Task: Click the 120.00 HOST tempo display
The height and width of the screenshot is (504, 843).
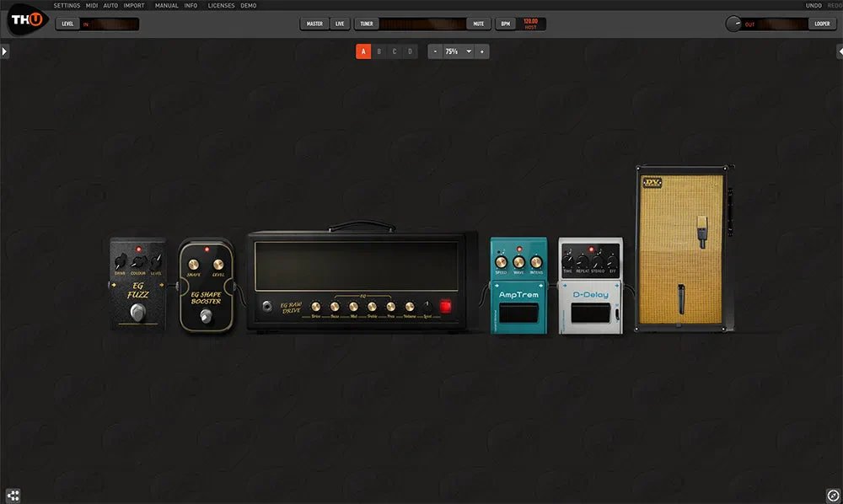Action: click(530, 24)
